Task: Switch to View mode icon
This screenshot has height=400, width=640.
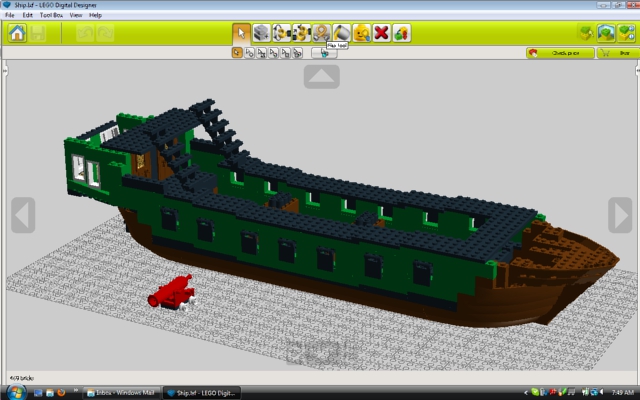Action: [x=606, y=33]
